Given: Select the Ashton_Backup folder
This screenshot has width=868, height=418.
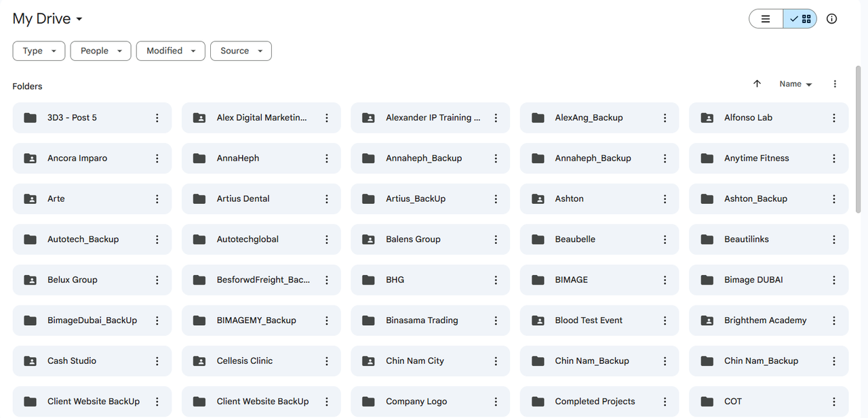Looking at the screenshot, I should 768,199.
